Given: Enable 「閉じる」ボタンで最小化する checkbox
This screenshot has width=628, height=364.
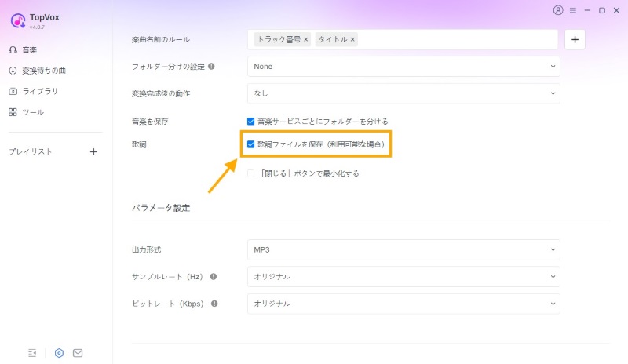Looking at the screenshot, I should pyautogui.click(x=250, y=173).
